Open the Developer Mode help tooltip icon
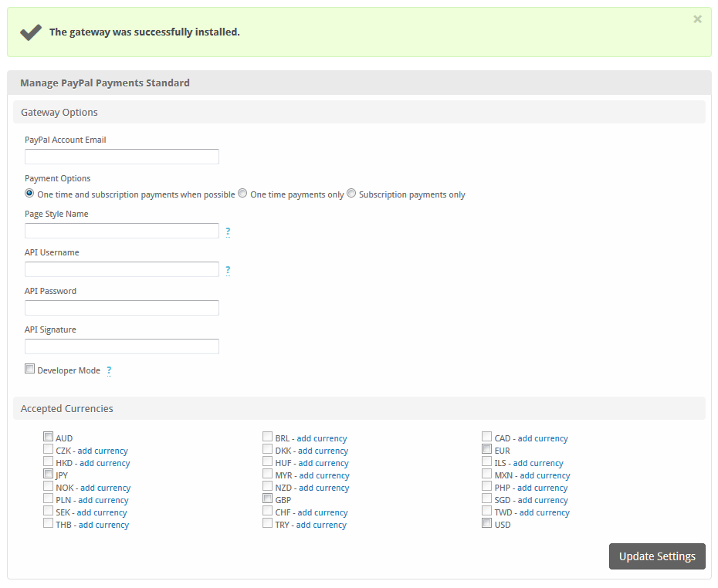 coord(109,371)
